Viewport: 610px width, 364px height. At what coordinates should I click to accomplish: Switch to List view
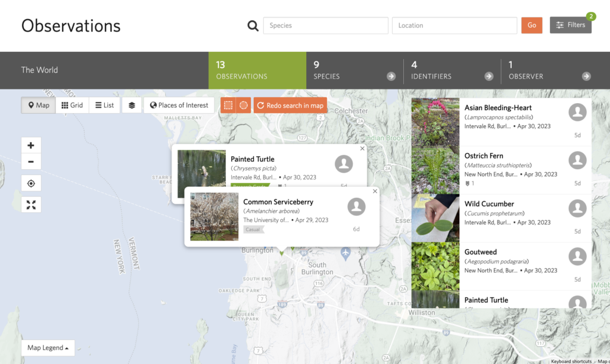(104, 105)
